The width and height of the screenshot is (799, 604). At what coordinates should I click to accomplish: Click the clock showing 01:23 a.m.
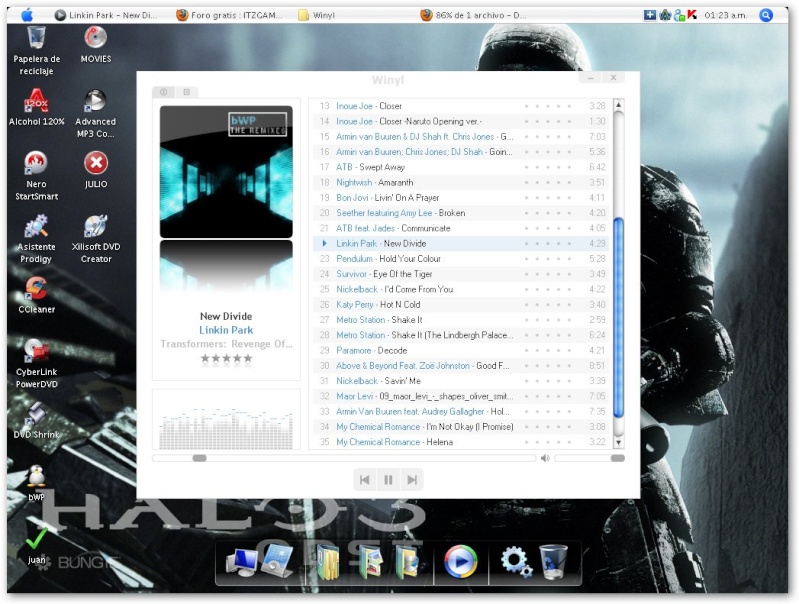(x=726, y=15)
